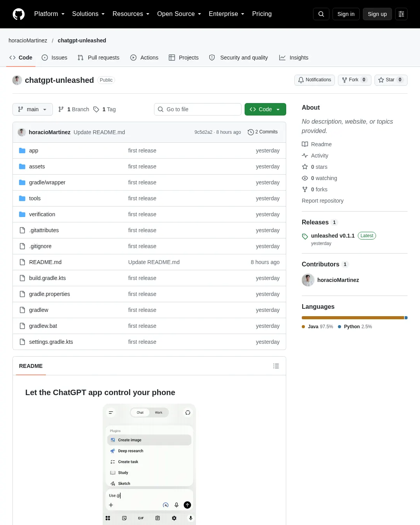Open the verification folder icon

[22, 214]
